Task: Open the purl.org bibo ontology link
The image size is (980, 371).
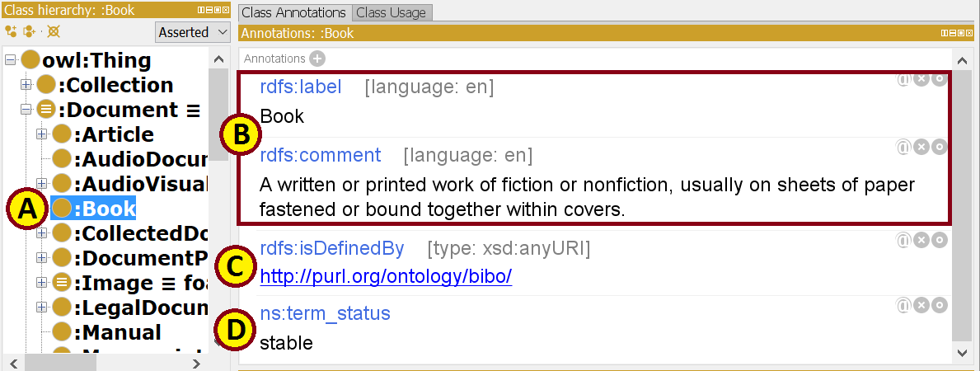Action: point(386,277)
